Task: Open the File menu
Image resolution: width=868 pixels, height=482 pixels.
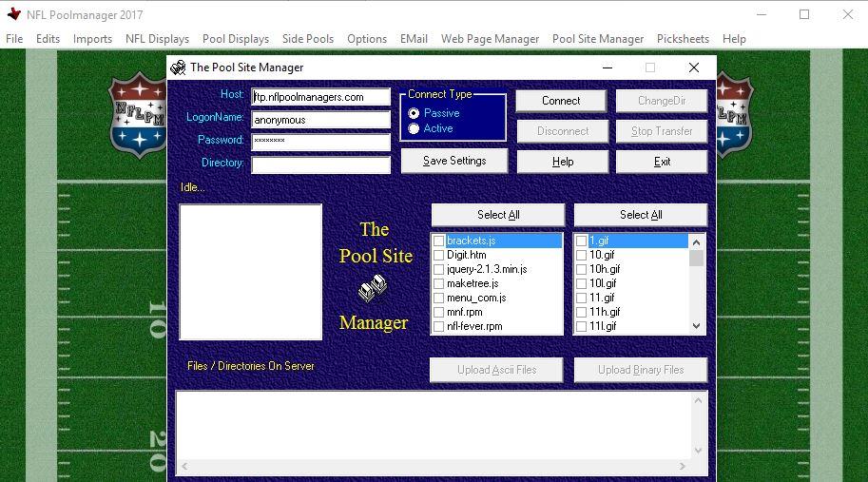Action: (14, 39)
